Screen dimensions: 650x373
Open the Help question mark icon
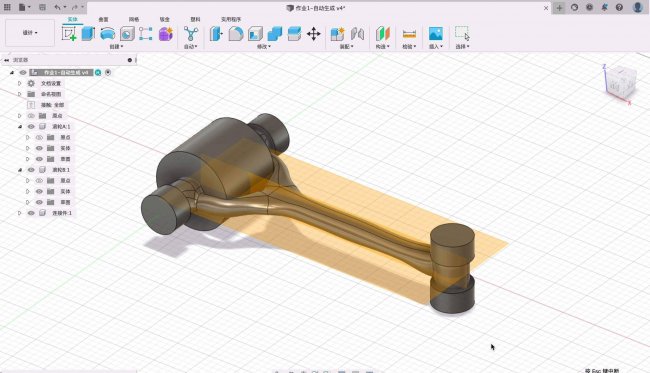619,7
